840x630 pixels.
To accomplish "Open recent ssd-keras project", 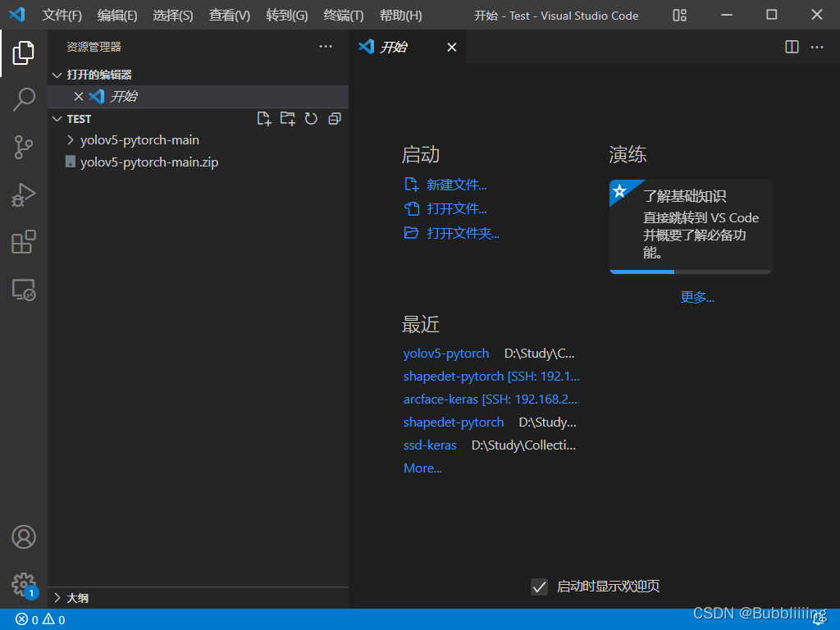I will [430, 445].
